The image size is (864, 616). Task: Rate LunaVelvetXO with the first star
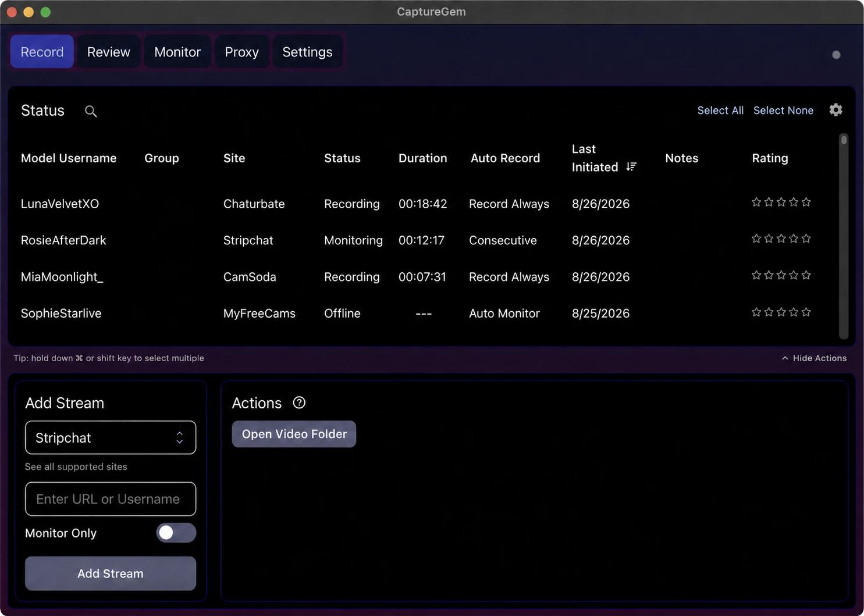[x=756, y=202]
